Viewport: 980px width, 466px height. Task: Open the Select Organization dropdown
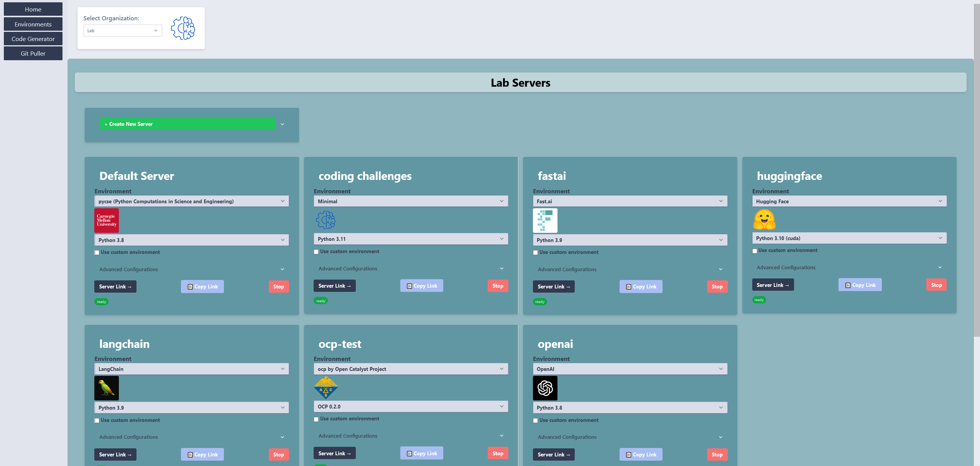point(123,31)
